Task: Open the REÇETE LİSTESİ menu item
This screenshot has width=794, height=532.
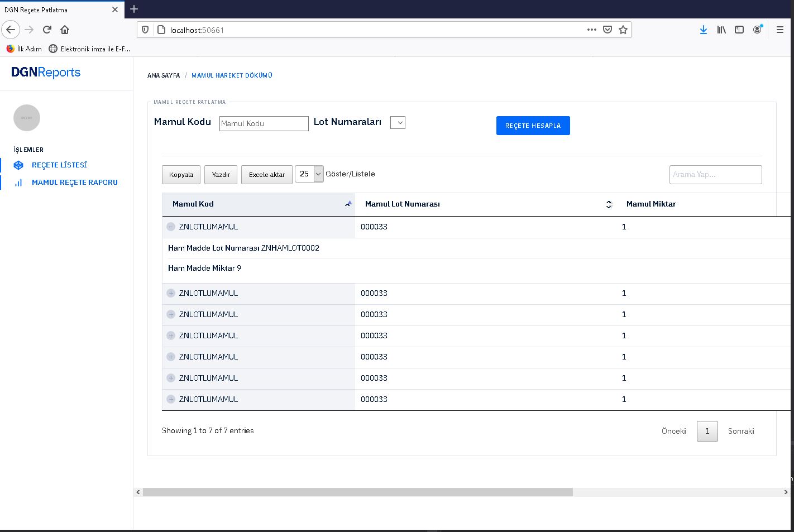Action: (x=59, y=165)
